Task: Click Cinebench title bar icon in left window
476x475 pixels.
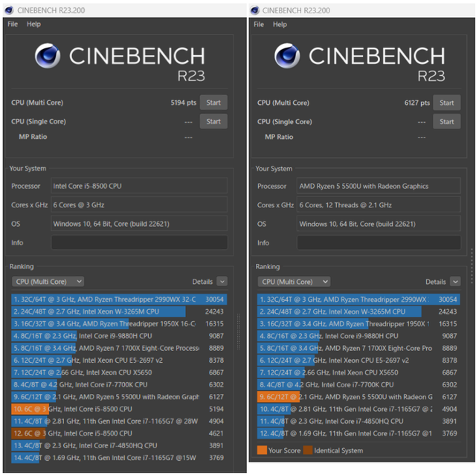Action: click(x=9, y=10)
